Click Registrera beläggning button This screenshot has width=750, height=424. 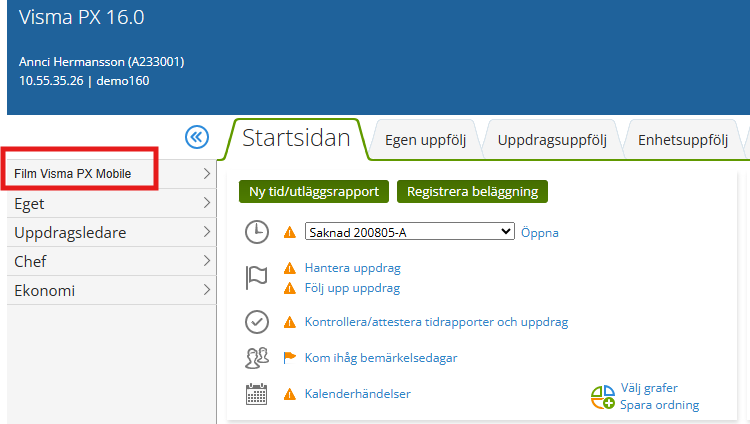click(472, 191)
